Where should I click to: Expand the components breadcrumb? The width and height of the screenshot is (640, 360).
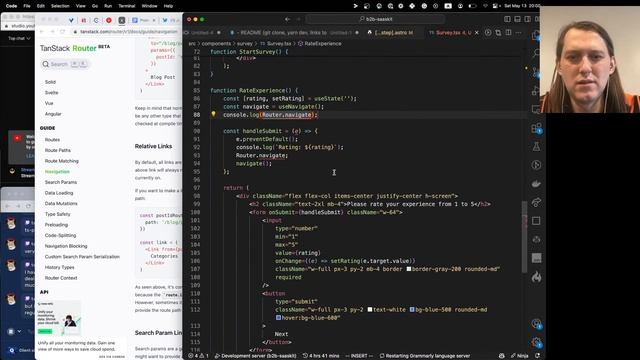216,43
